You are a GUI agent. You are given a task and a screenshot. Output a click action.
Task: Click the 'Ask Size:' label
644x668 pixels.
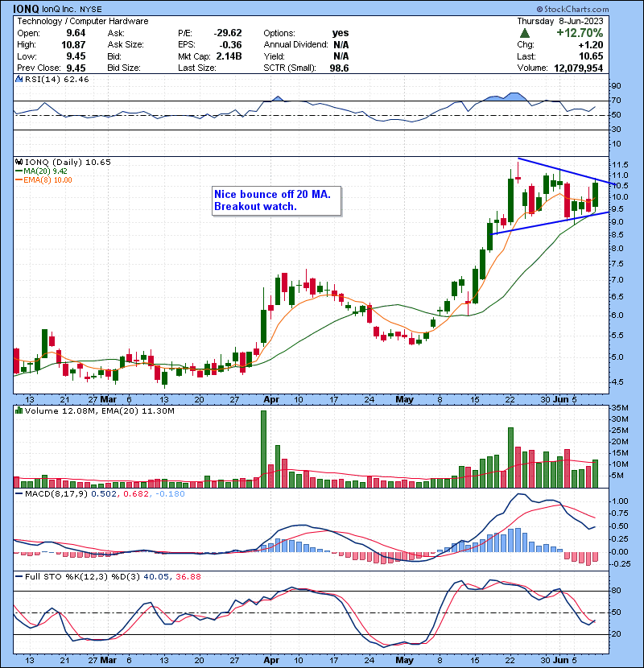pos(126,44)
